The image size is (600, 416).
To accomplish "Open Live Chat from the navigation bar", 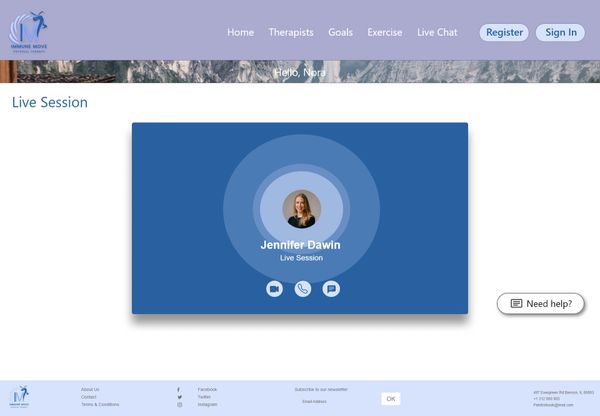I will point(437,32).
